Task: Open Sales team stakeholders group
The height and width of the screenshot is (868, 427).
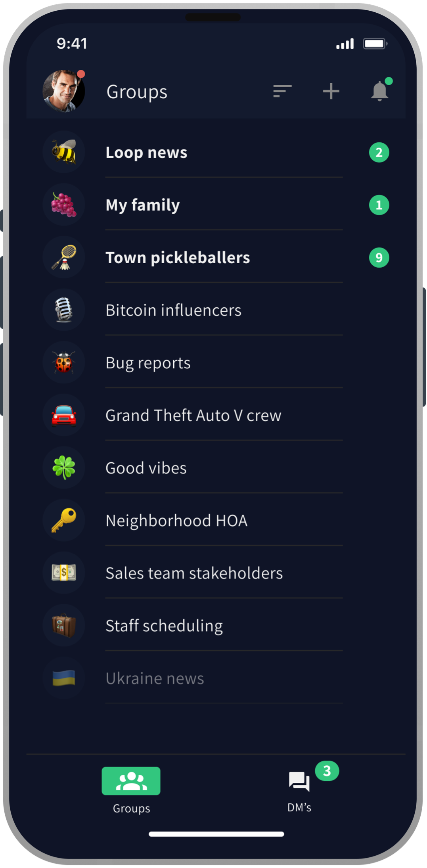Action: click(194, 573)
